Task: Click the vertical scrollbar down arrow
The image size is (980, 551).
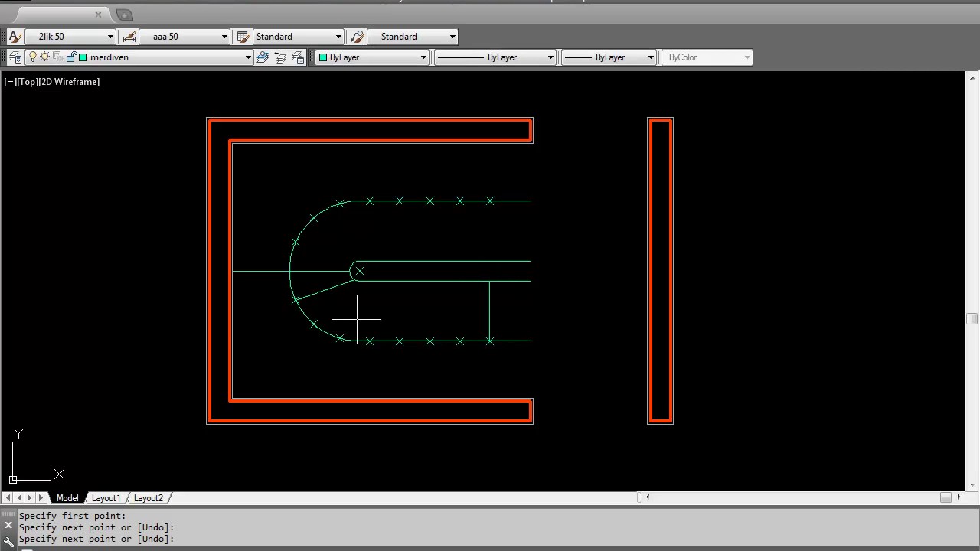Action: click(x=972, y=484)
